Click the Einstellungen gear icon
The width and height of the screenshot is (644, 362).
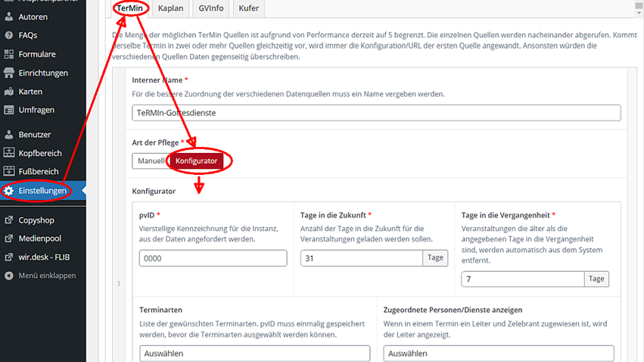[x=9, y=191]
